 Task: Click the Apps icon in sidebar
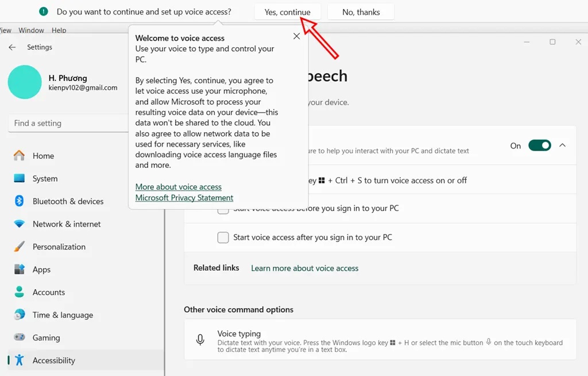coord(20,270)
